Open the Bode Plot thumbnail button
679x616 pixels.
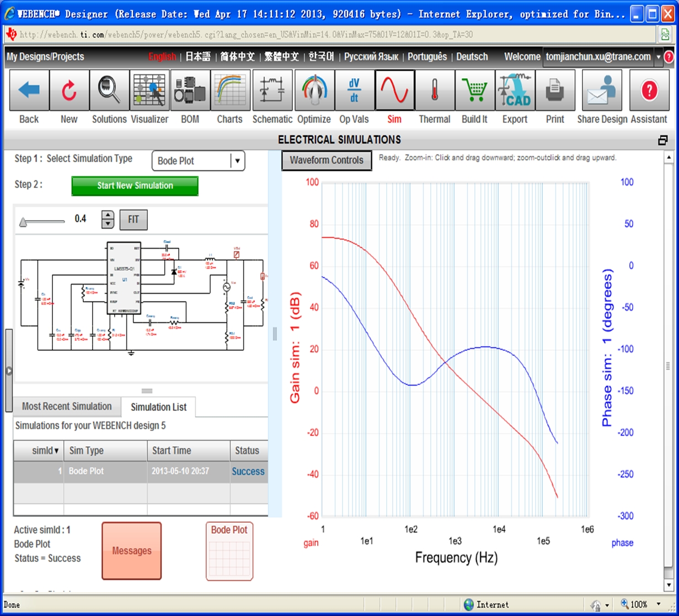point(229,551)
